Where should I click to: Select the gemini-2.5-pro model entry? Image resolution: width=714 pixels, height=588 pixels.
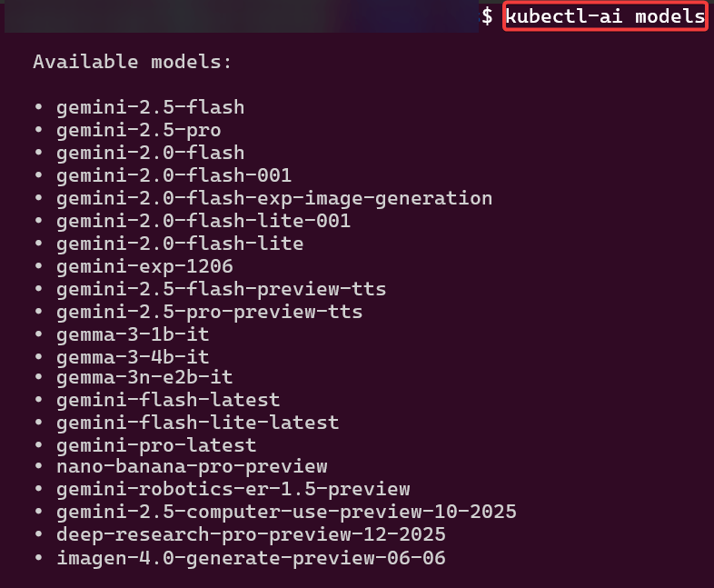(138, 130)
